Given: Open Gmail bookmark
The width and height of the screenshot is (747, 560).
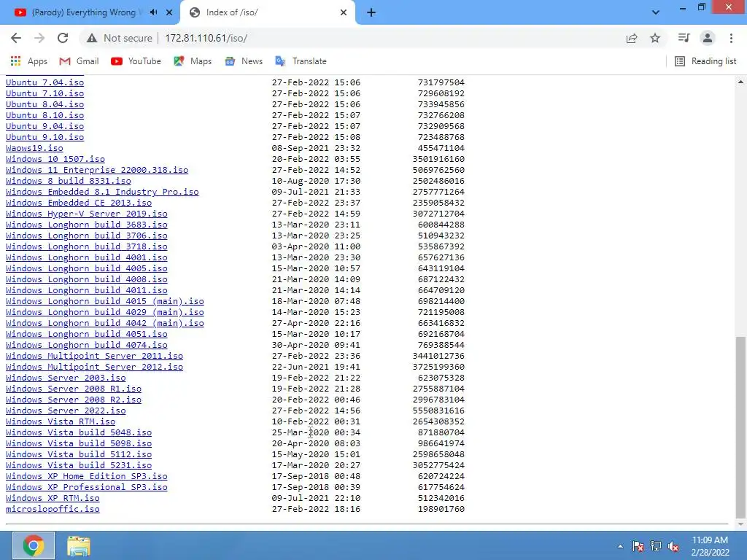Looking at the screenshot, I should point(79,61).
